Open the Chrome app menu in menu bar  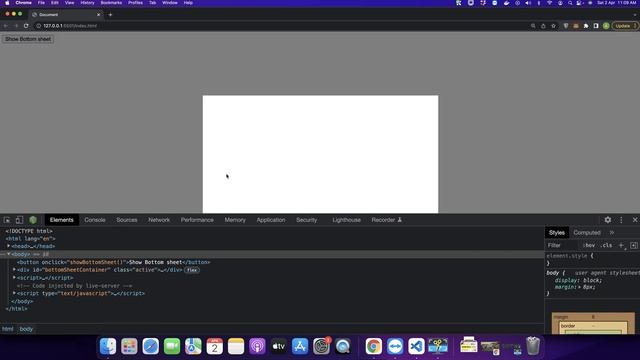pyautogui.click(x=23, y=3)
